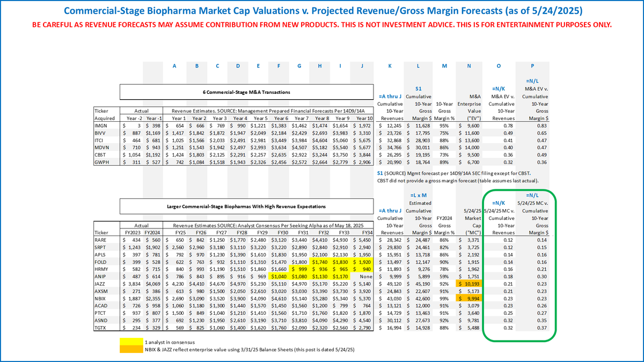Click the yellow-highlighted FOLD FY34 value 1,920
This screenshot has width=644, height=362.
362,261
